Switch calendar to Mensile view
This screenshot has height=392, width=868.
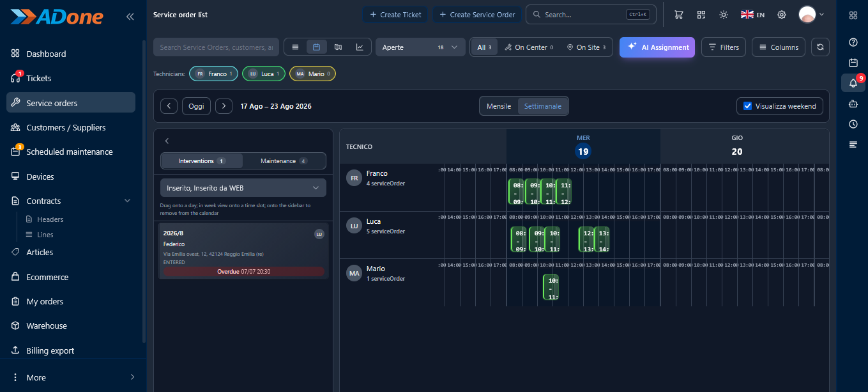click(499, 106)
